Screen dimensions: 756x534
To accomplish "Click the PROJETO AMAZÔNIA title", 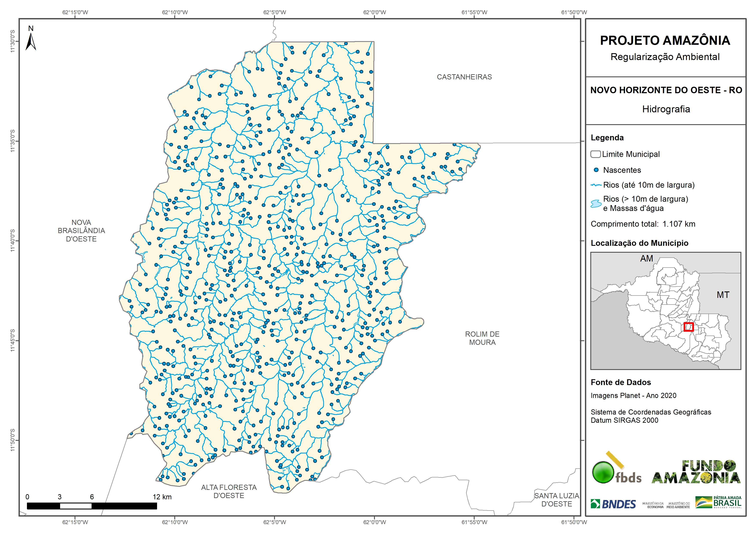I will pos(665,40).
